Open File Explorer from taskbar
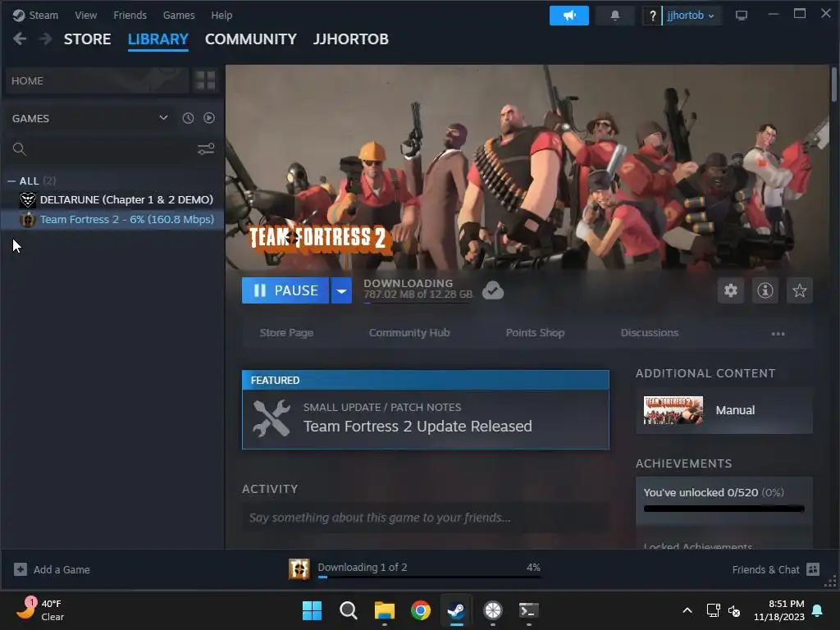This screenshot has height=630, width=840. pos(385,610)
